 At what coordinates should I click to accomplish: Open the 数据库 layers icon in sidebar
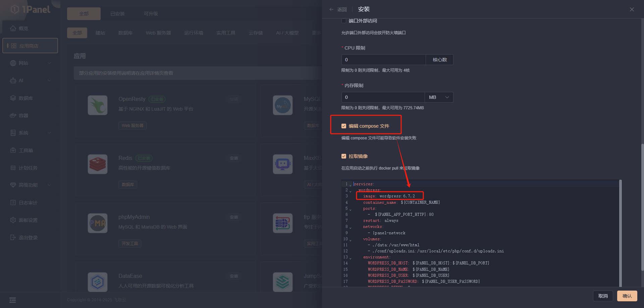pyautogui.click(x=13, y=98)
